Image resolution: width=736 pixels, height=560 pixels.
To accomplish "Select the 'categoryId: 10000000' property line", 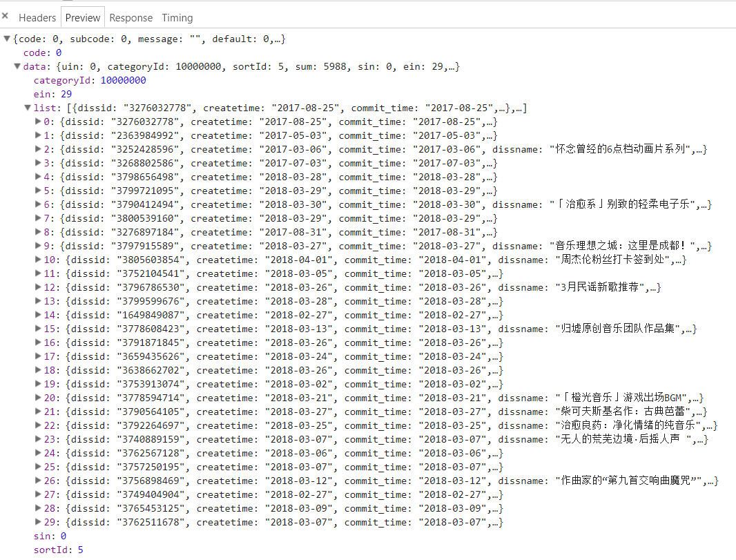I will click(90, 80).
